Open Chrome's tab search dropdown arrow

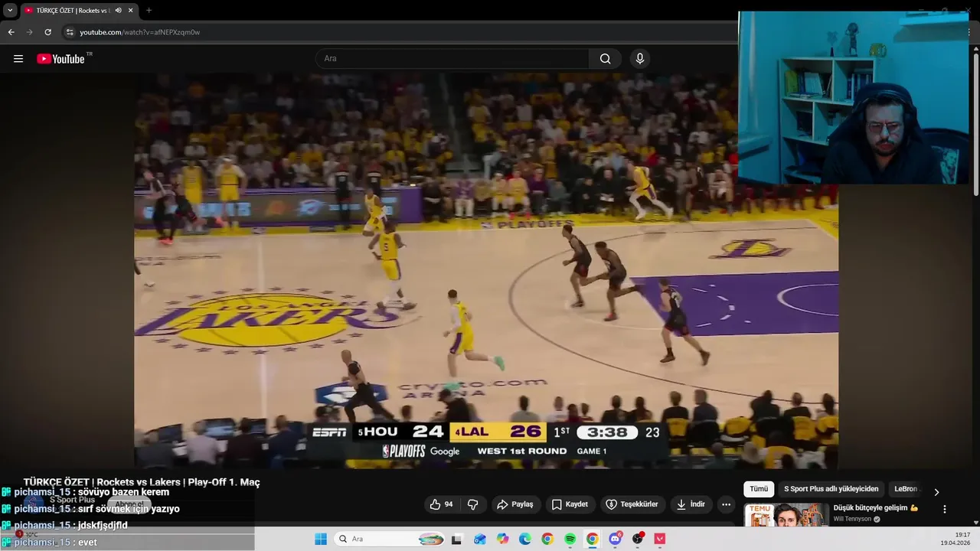[x=10, y=10]
